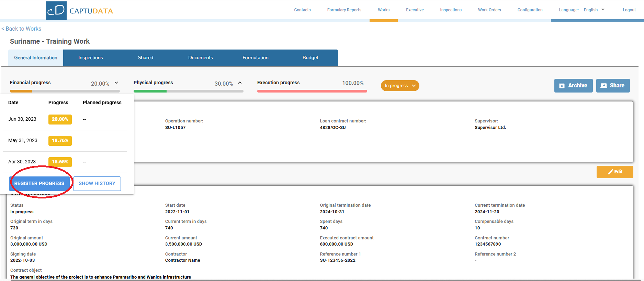Go to Work Orders menu
Viewport: 644px width, 281px height.
point(489,10)
